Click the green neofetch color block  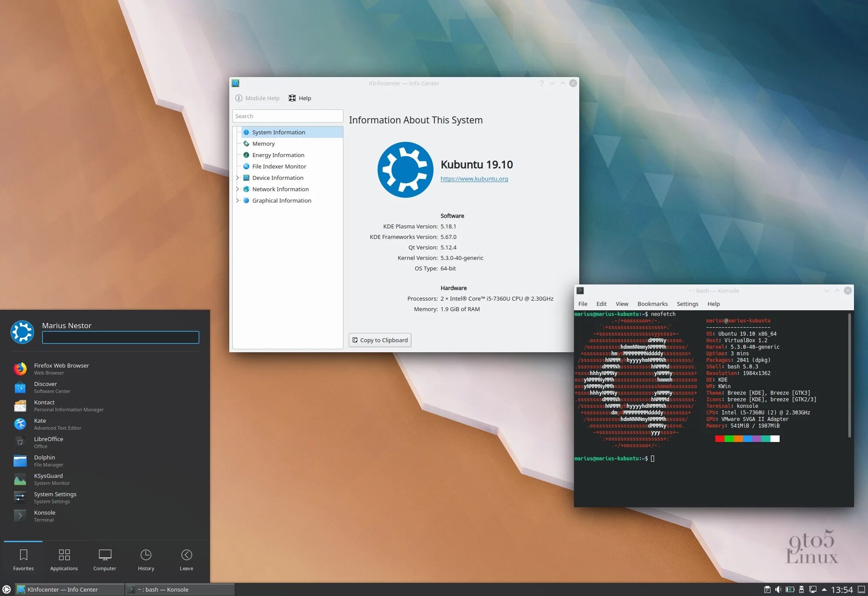[x=729, y=439]
